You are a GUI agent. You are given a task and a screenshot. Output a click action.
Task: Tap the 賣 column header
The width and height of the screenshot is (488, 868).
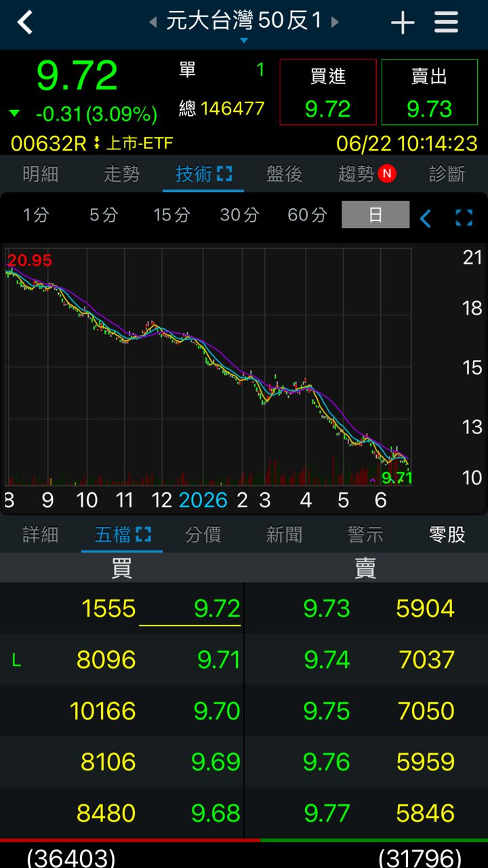tap(365, 568)
